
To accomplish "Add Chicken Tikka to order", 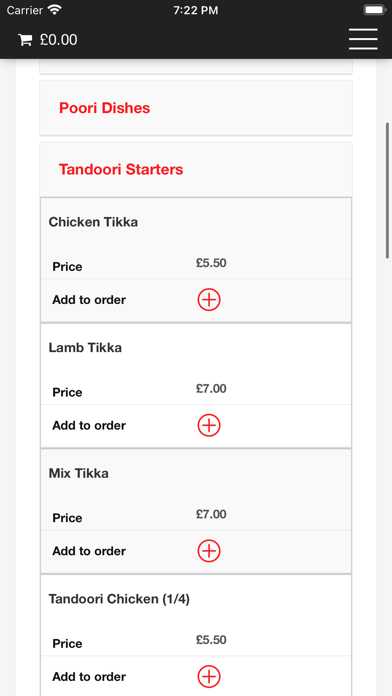I will [x=209, y=300].
